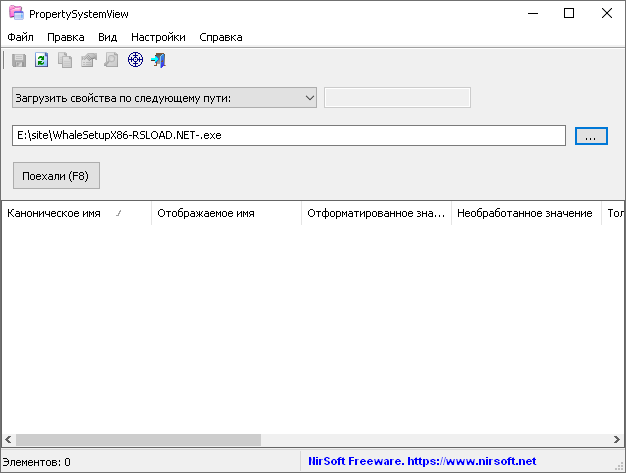The image size is (626, 473).
Task: Click the Refresh toolbar icon
Action: click(x=42, y=60)
